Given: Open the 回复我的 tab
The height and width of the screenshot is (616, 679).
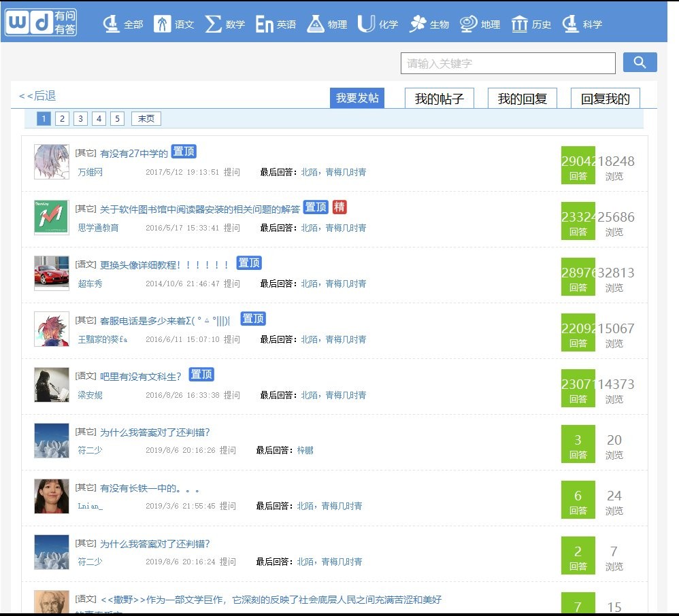Looking at the screenshot, I should tap(605, 99).
